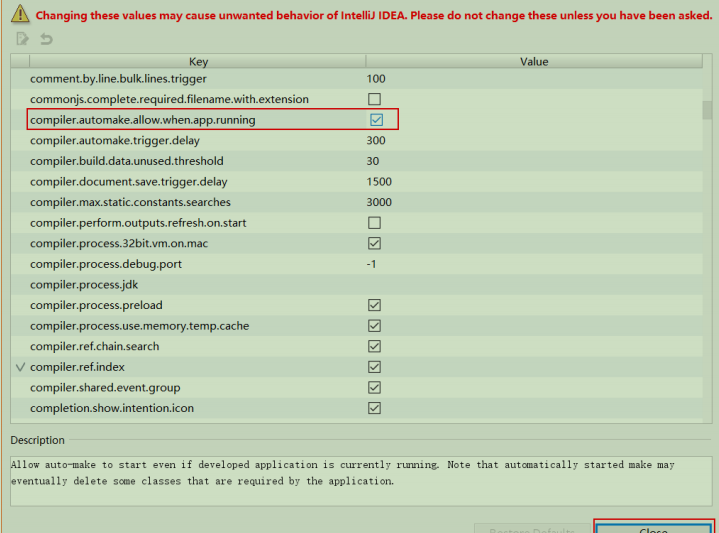The image size is (719, 533).
Task: Select compiler.process.use.memory.temp.cache key
Action: pos(139,326)
